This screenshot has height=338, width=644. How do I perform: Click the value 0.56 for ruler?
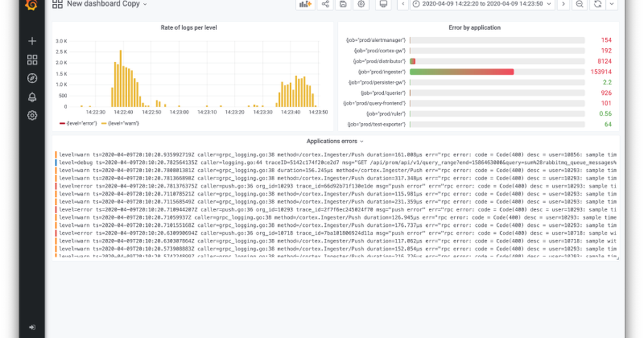point(605,114)
